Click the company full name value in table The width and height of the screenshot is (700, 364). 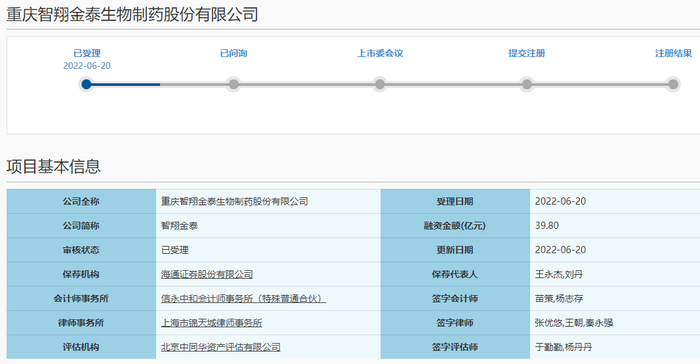(x=234, y=201)
